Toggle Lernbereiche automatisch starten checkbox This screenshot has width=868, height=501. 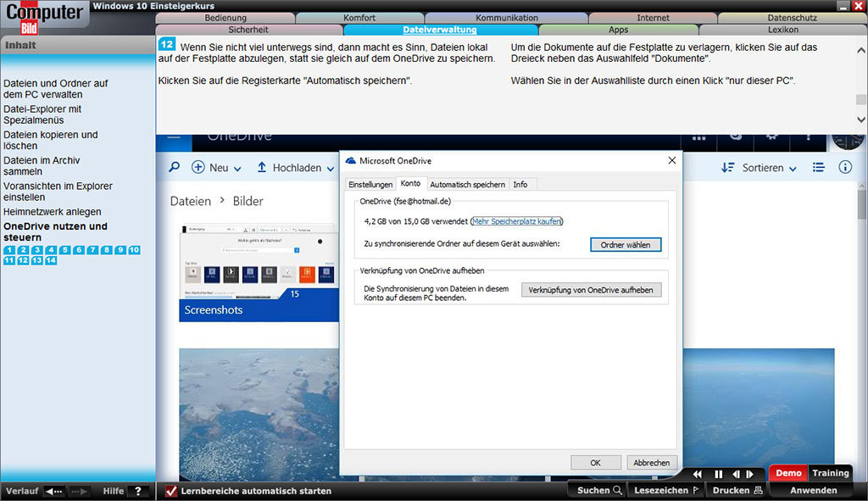coord(171,491)
